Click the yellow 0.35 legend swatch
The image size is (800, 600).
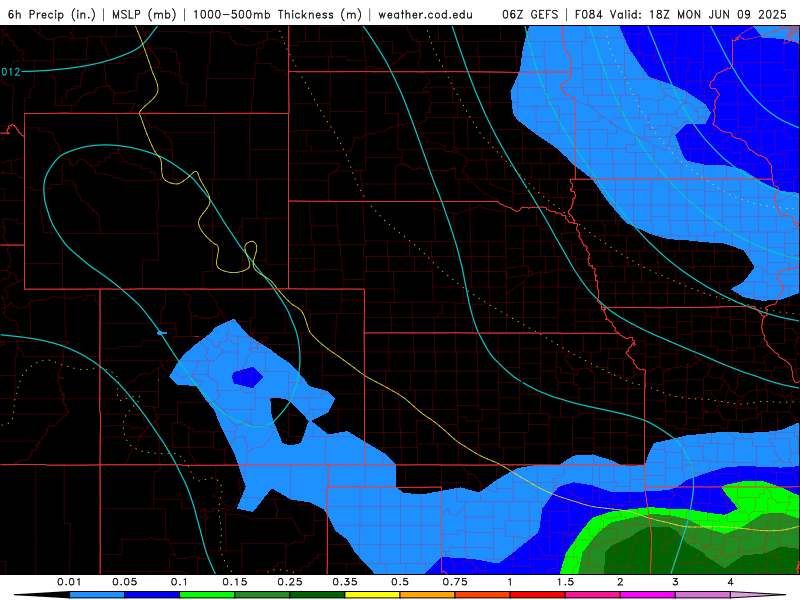[x=372, y=595]
